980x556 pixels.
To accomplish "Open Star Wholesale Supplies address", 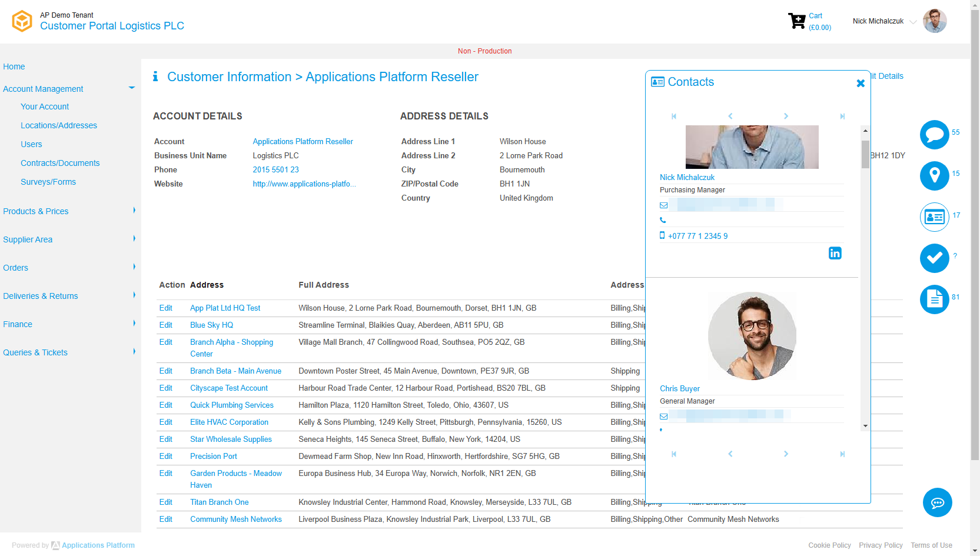I will [x=231, y=440].
